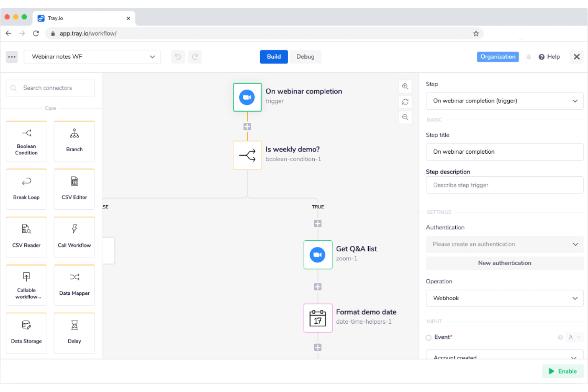Viewport: 588px width, 392px height.
Task: Select the Data Mapper connector
Action: click(74, 285)
